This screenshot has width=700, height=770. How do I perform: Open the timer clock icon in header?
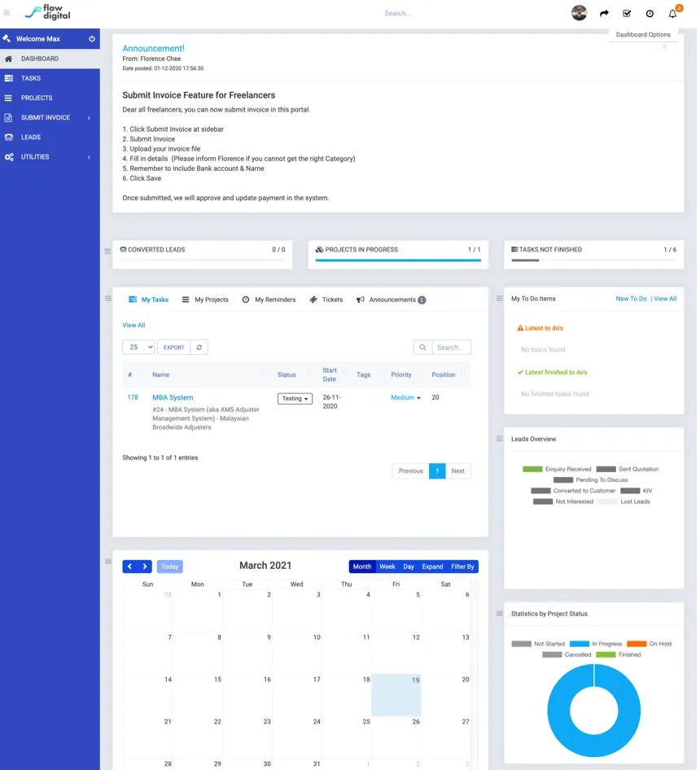(650, 14)
